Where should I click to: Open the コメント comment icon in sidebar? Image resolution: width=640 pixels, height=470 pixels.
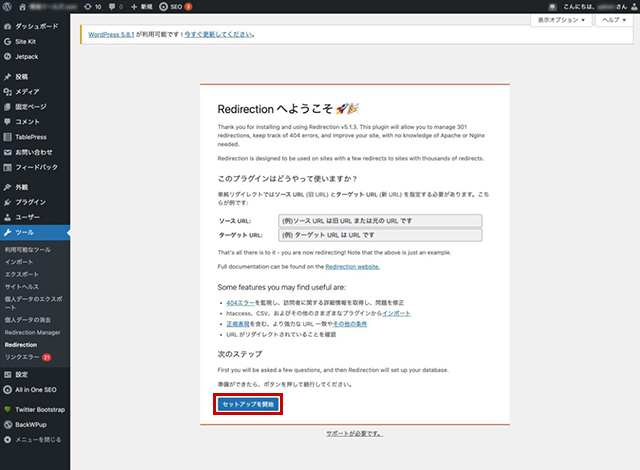click(x=7, y=122)
